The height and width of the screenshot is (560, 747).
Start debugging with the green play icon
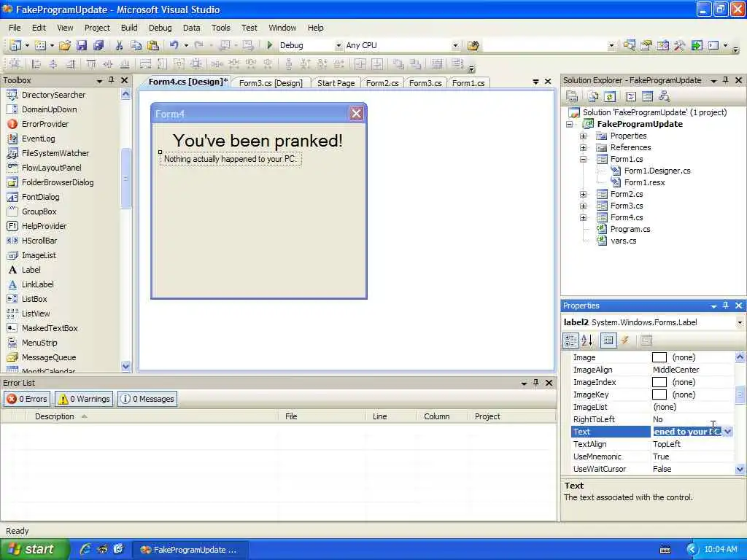coord(270,45)
